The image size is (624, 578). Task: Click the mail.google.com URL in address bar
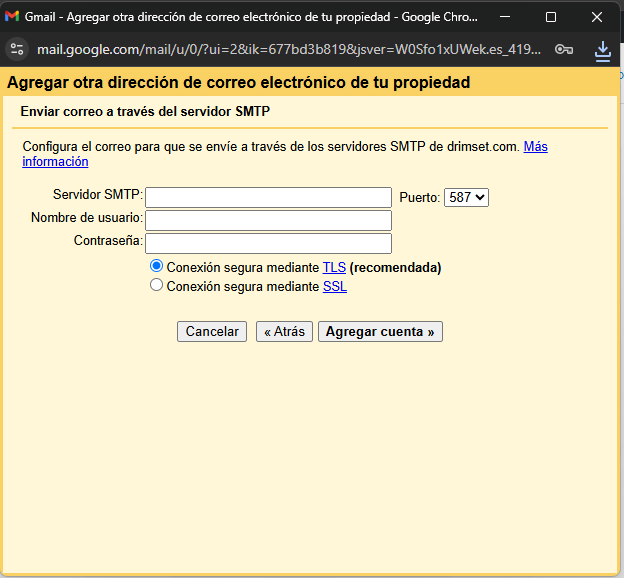click(x=290, y=49)
